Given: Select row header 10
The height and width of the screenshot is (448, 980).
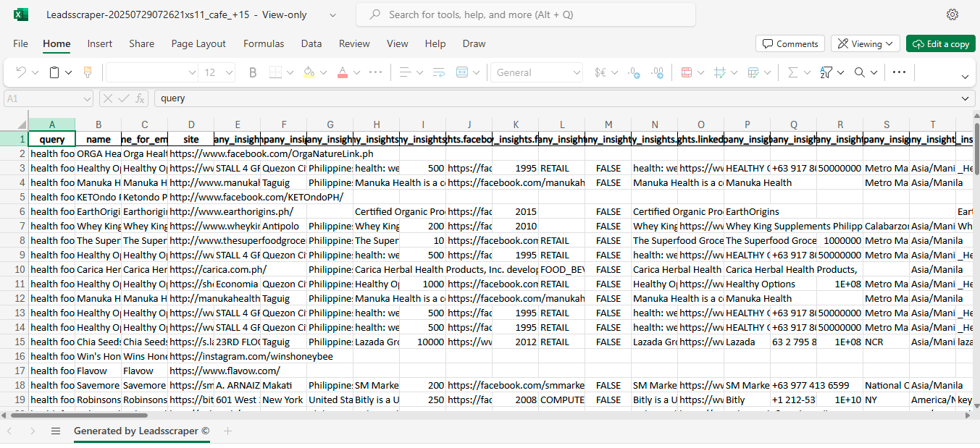Looking at the screenshot, I should pos(14,269).
